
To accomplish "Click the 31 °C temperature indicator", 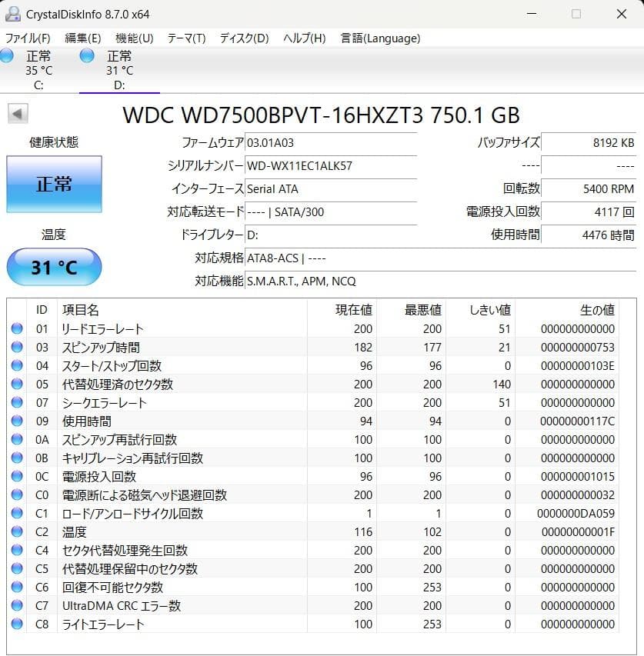I will pos(54,267).
